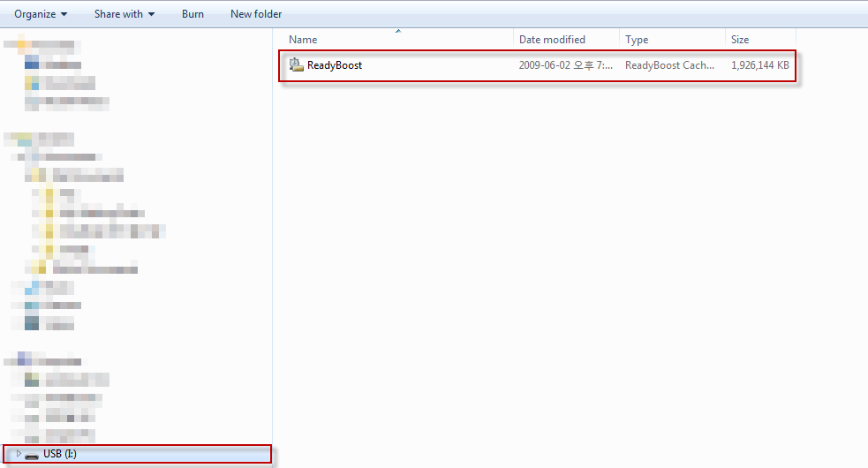The height and width of the screenshot is (468, 868).
Task: Click the ReadyBoost Cache type cell
Action: coord(669,65)
